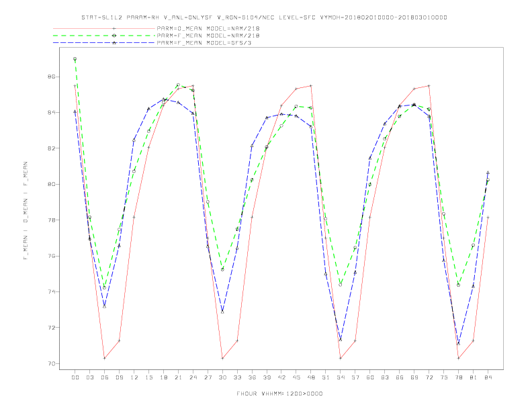Click x-axis tick label 39

(267, 377)
